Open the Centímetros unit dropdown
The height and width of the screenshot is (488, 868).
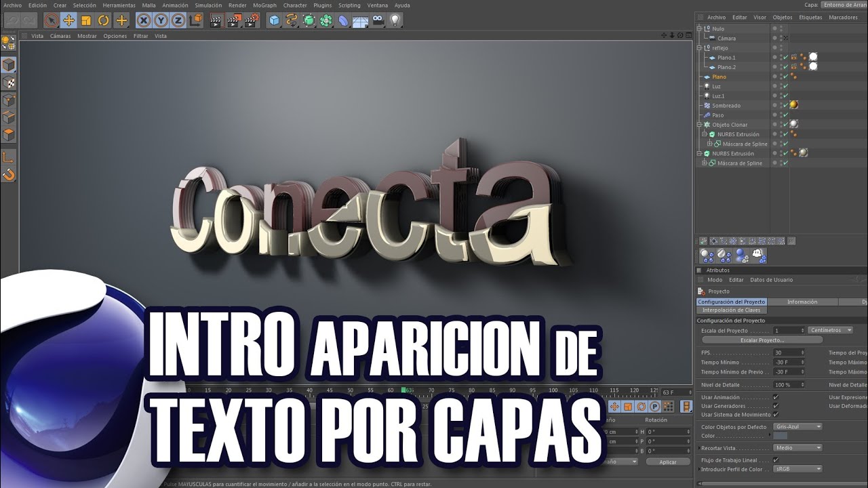(830, 330)
